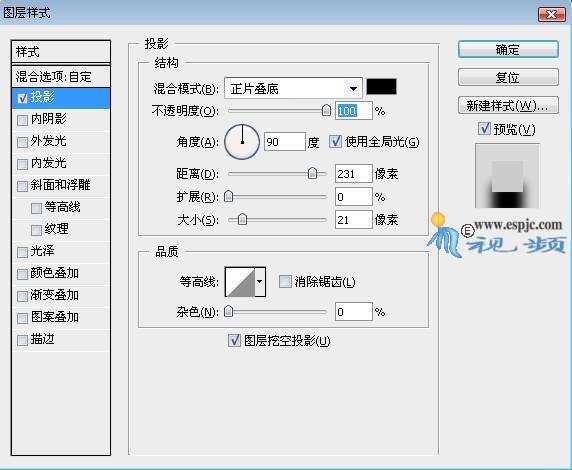Select the 内阴影 row label
The width and height of the screenshot is (572, 470).
pos(48,119)
